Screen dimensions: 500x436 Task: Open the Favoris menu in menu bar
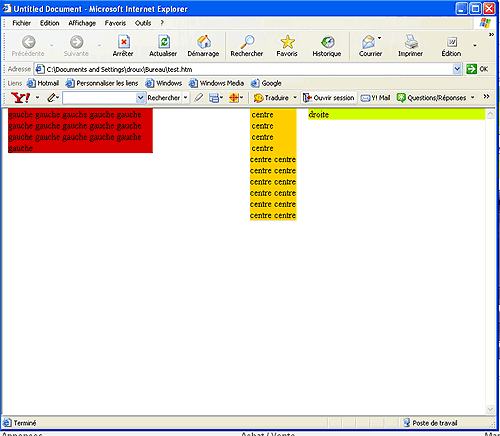click(115, 23)
